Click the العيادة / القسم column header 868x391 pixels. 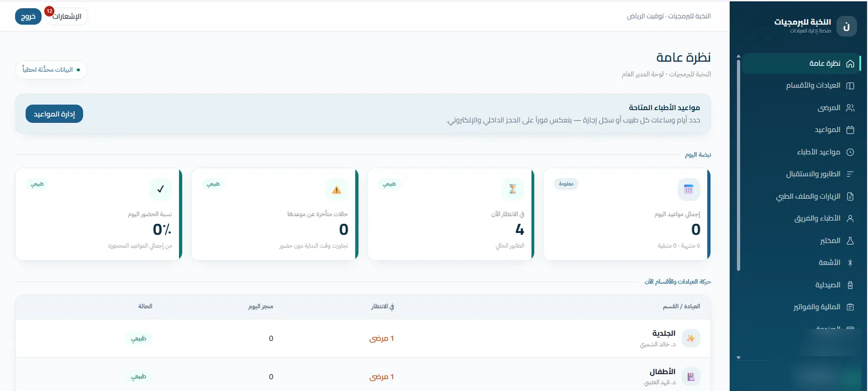tap(681, 306)
